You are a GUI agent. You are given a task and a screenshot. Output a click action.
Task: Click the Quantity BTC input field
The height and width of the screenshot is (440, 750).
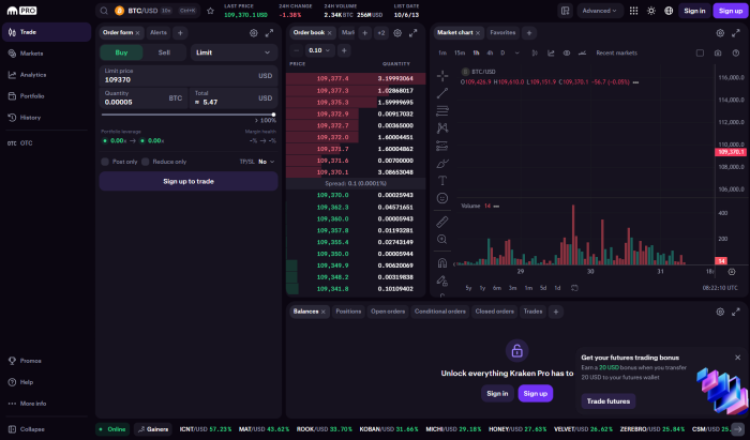(143, 98)
